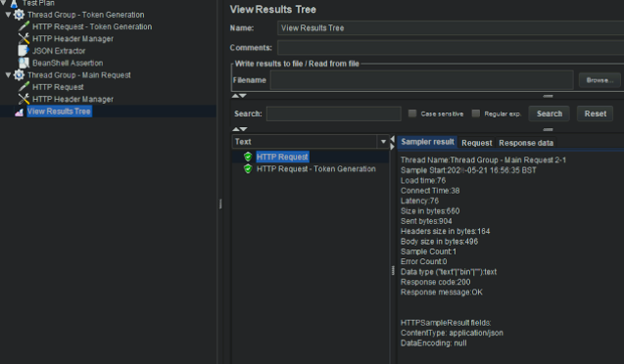The height and width of the screenshot is (364, 624).
Task: Click into the Name input field
Action: pyautogui.click(x=451, y=27)
